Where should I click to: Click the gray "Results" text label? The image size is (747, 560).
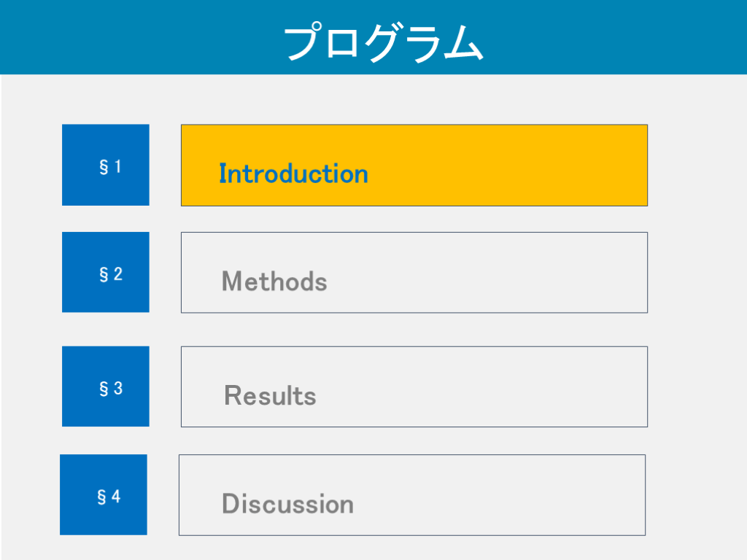[270, 396]
